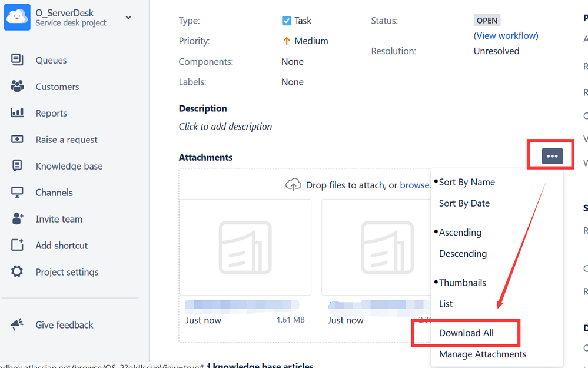Click the Reports bar chart icon
The height and width of the screenshot is (368, 588).
[x=17, y=112]
